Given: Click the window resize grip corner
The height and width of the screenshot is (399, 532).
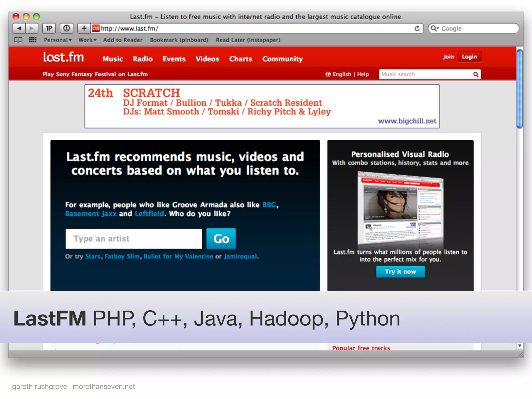Looking at the screenshot, I should click(520, 354).
